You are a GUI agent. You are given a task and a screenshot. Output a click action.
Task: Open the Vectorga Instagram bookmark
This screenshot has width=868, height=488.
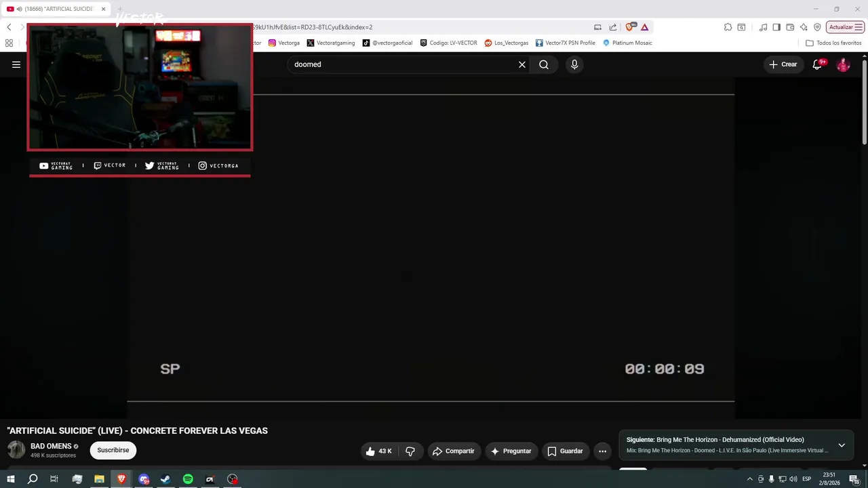click(x=284, y=43)
